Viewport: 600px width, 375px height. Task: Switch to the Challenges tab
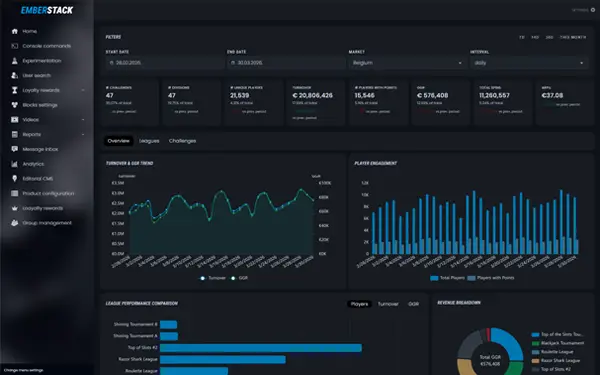[x=183, y=141]
